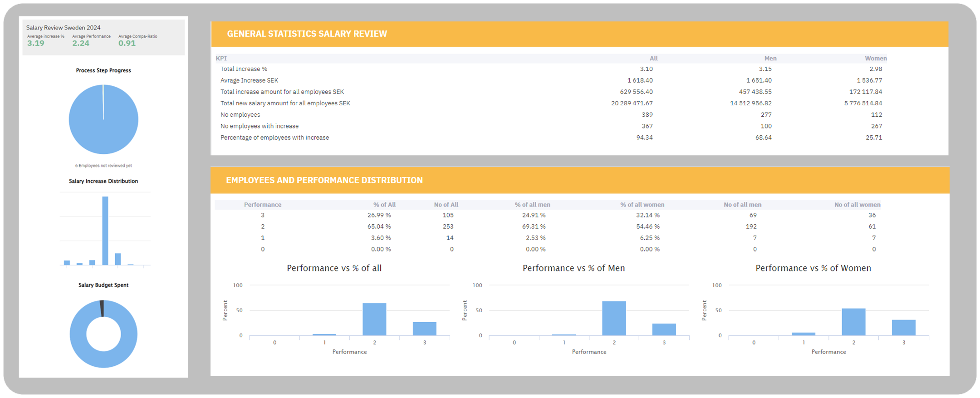980x398 pixels.
Task: Select 'Total new salary amount for all employees SEK'
Action: click(x=285, y=103)
